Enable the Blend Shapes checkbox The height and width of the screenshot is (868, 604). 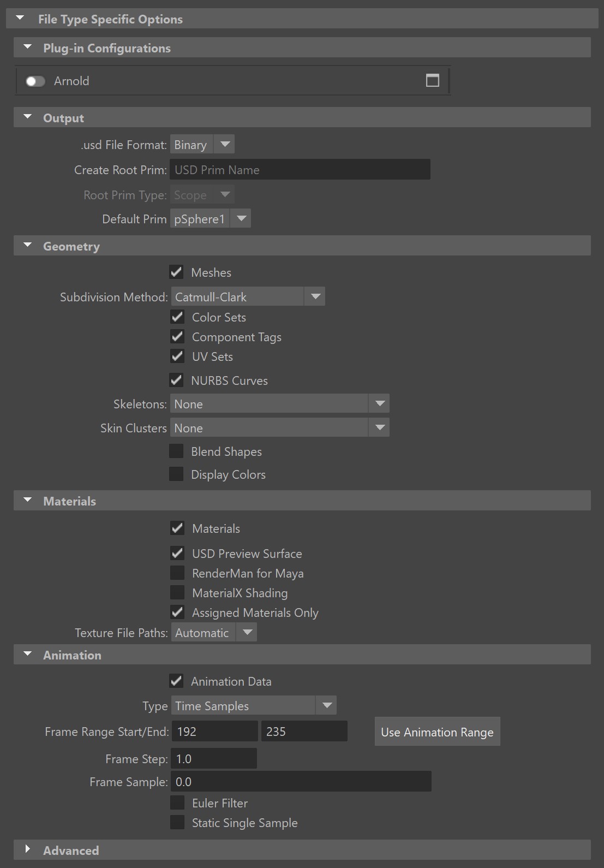(x=176, y=451)
